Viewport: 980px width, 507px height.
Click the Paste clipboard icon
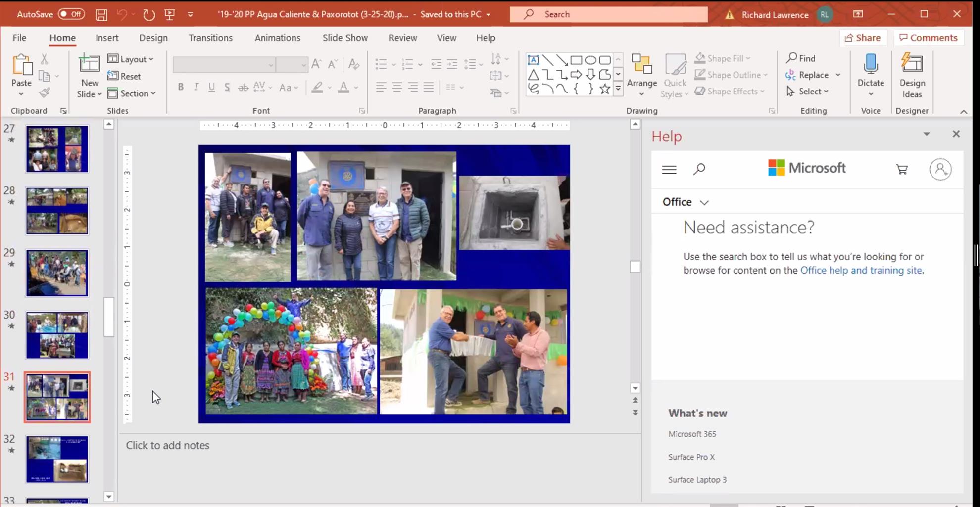coord(22,65)
